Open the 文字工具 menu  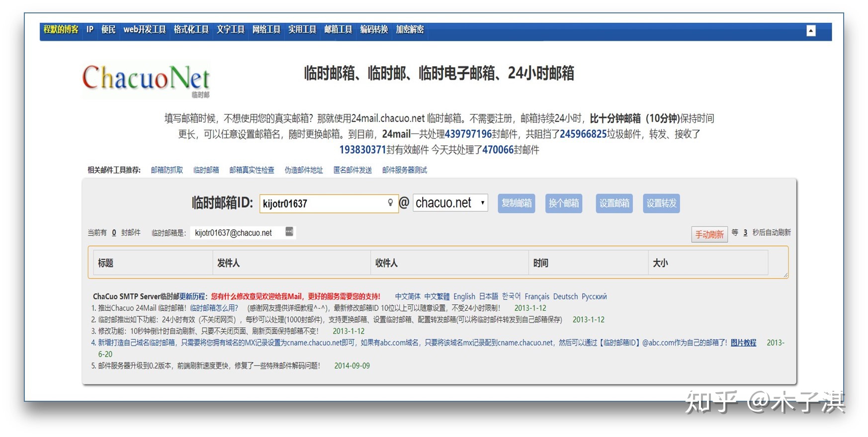click(x=231, y=29)
